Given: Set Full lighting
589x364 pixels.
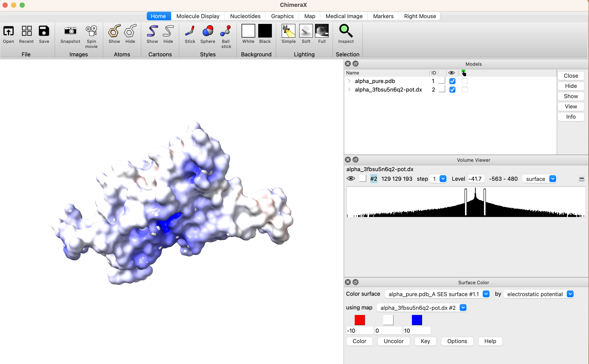Looking at the screenshot, I should (x=322, y=31).
